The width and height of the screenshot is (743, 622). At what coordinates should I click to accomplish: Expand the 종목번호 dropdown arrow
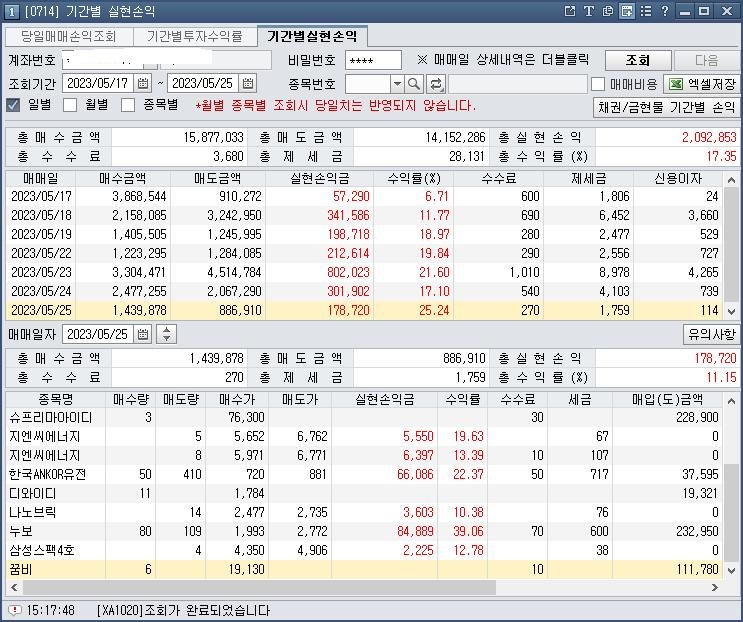coord(397,84)
